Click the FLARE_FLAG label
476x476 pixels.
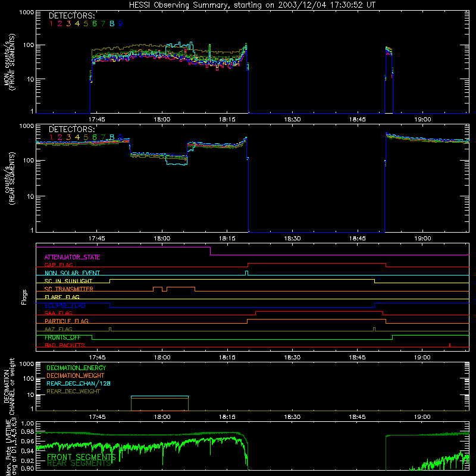click(x=62, y=297)
